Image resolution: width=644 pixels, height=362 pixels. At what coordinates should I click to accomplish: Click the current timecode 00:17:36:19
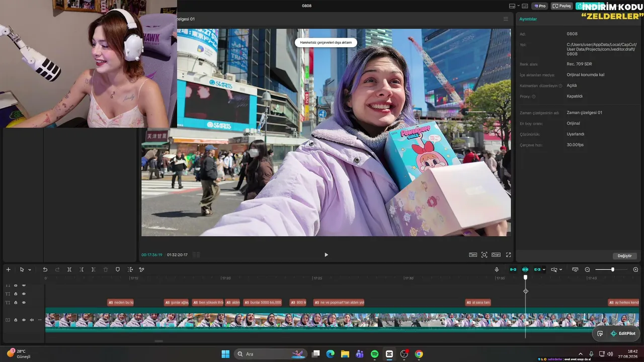pyautogui.click(x=152, y=255)
